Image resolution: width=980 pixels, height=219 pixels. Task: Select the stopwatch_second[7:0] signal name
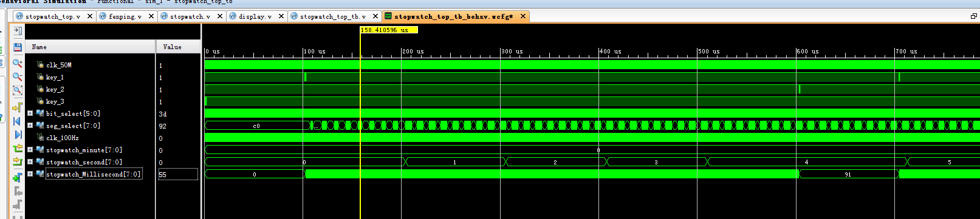(84, 162)
